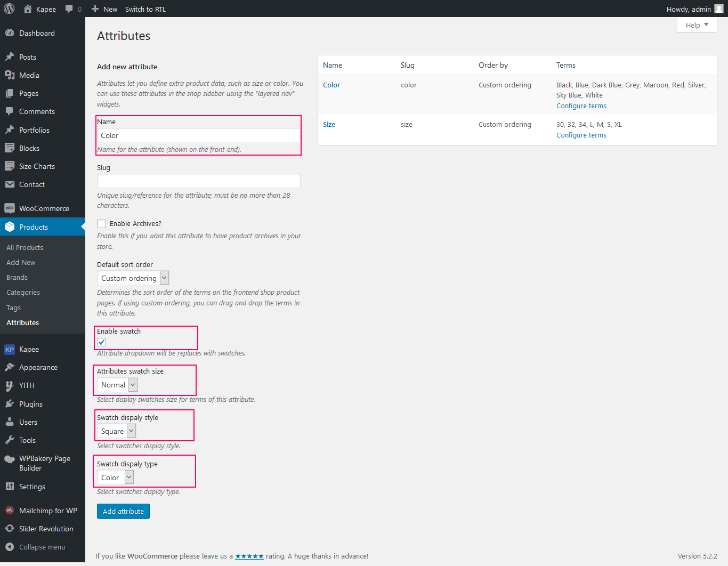
Task: Click the plus icon beside New
Action: coord(95,9)
